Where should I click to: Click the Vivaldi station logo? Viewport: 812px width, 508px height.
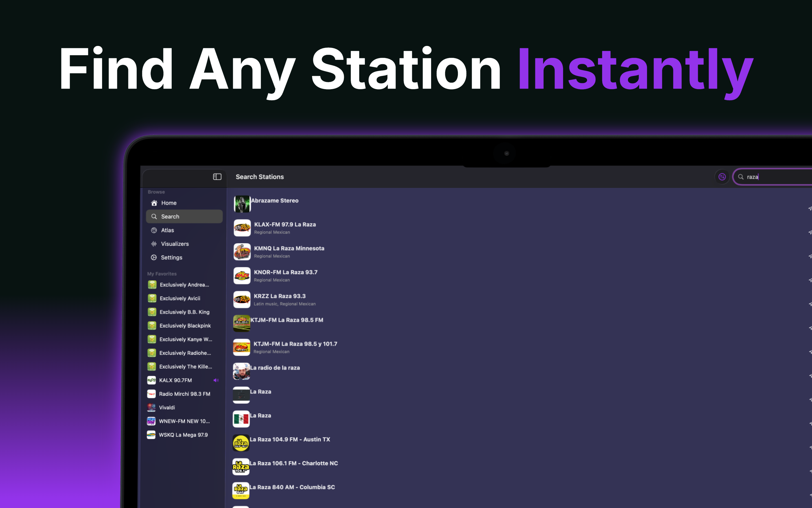151,408
